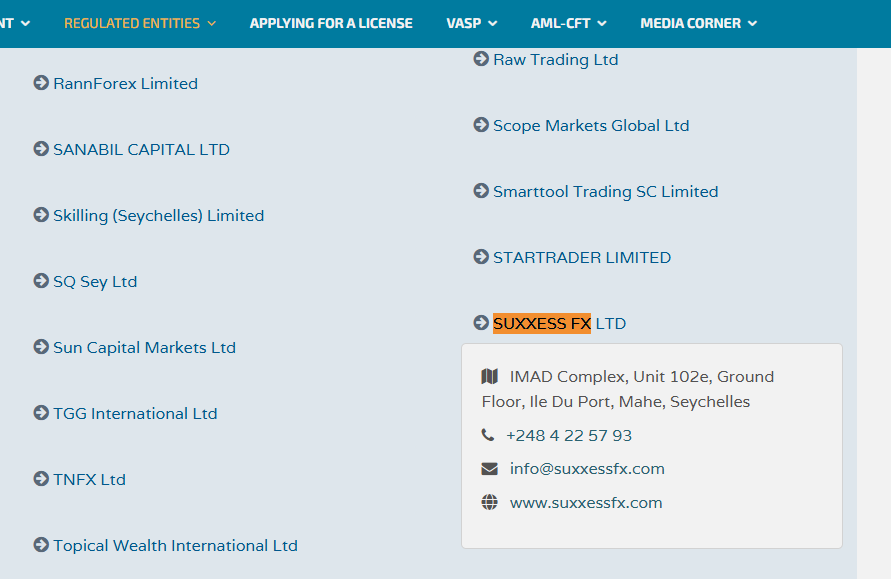This screenshot has height=579, width=891.
Task: Click the arrow icon beside Topical Wealth International Ltd
Action: (x=41, y=544)
